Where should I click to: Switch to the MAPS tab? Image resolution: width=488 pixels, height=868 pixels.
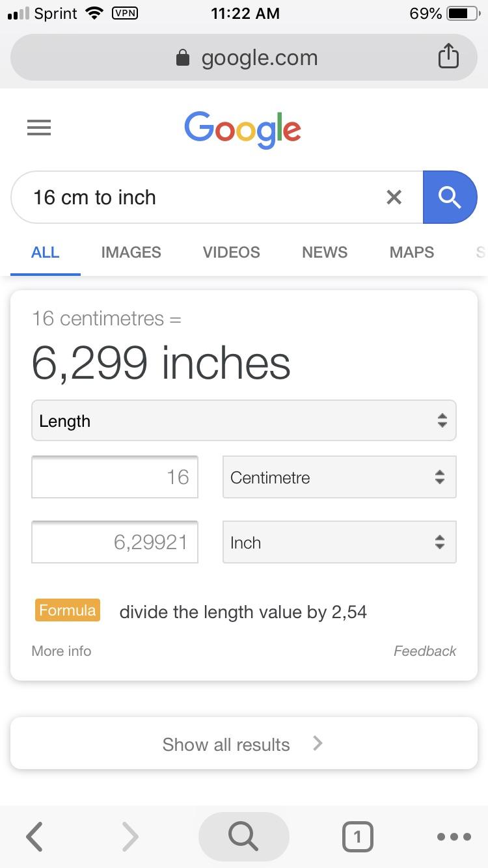click(411, 252)
